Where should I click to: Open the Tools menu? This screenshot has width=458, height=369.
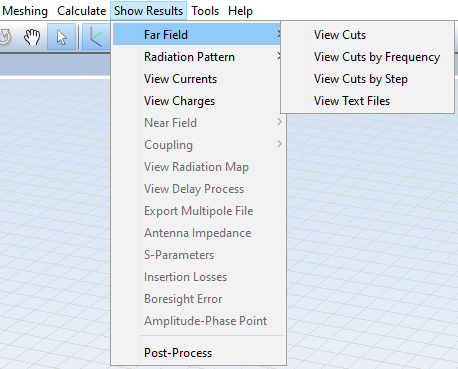click(x=205, y=11)
